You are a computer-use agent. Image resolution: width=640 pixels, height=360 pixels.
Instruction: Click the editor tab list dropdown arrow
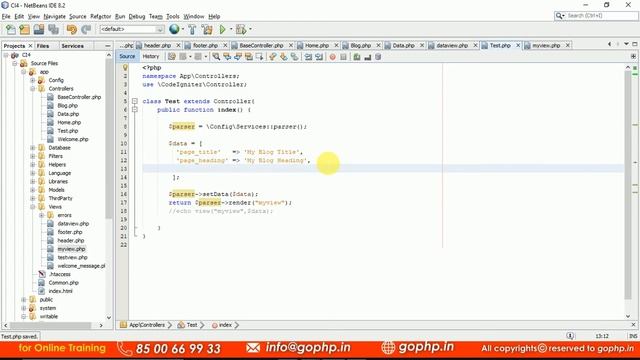point(626,44)
